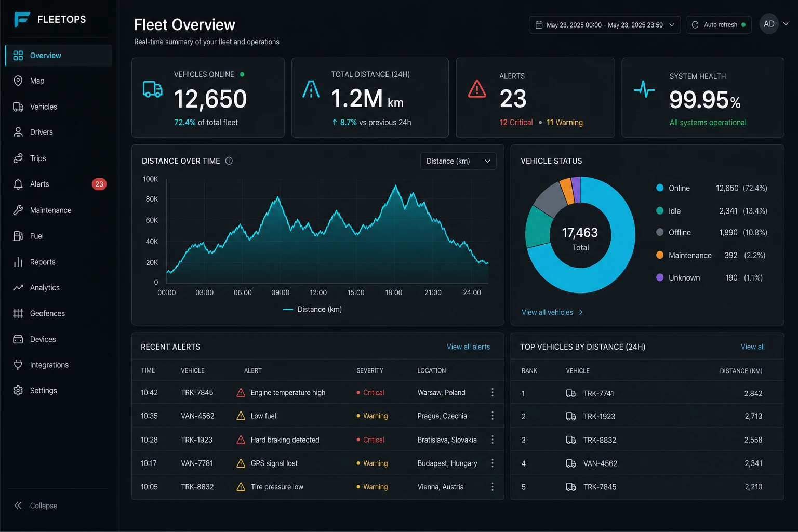
Task: Click the refresh arrow icon
Action: [x=695, y=25]
